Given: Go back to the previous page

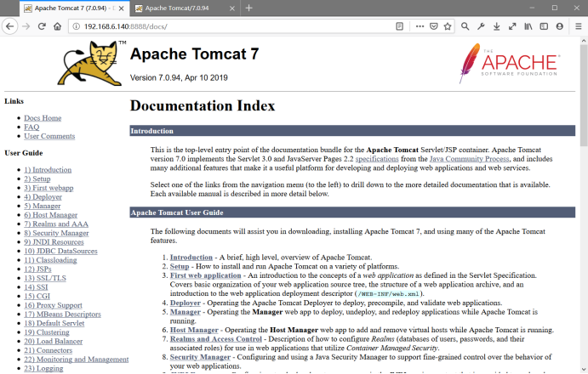Looking at the screenshot, I should click(9, 26).
